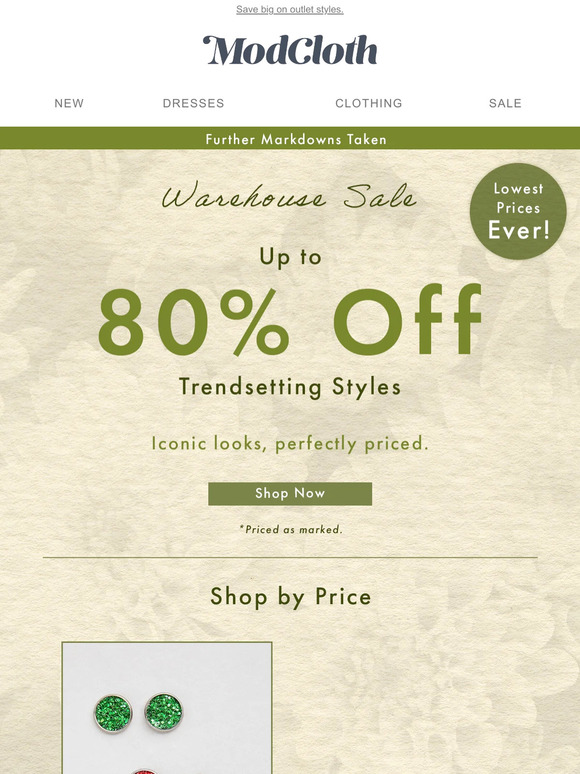The image size is (580, 774).
Task: Click the Shop by Price heading
Action: (290, 596)
